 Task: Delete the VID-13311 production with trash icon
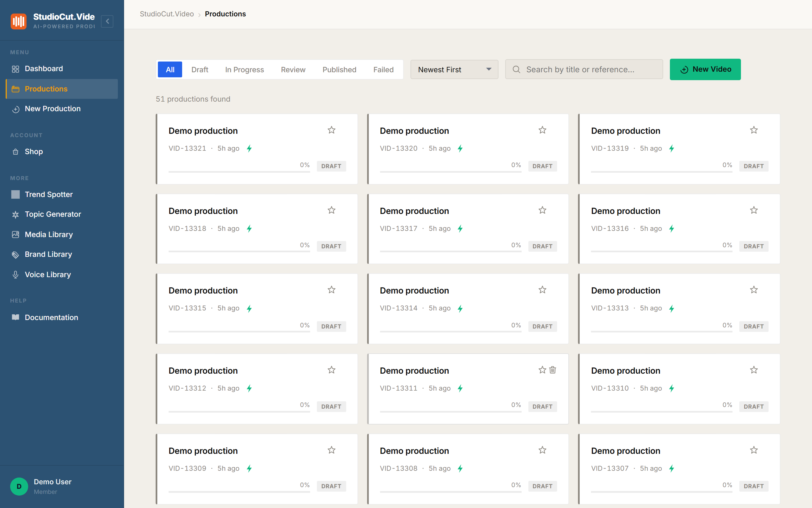click(x=553, y=370)
